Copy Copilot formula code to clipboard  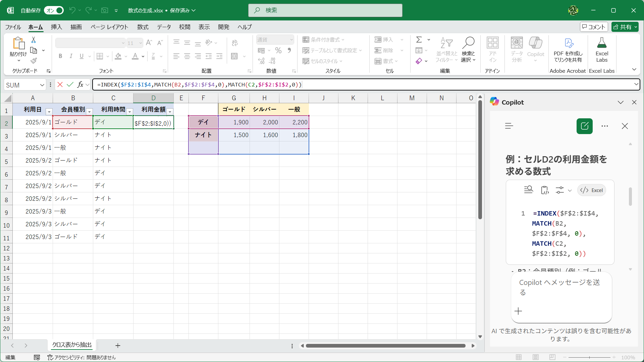point(544,190)
